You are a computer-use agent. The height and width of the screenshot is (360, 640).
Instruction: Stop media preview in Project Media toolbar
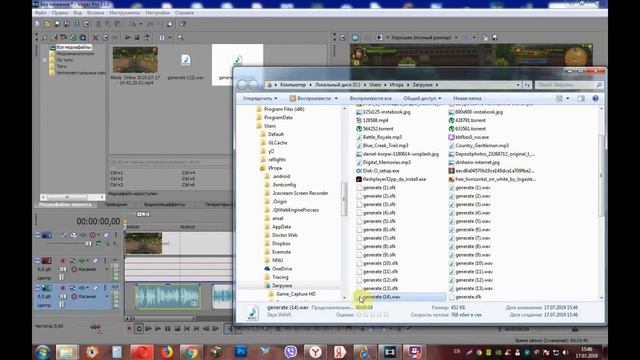(x=137, y=38)
